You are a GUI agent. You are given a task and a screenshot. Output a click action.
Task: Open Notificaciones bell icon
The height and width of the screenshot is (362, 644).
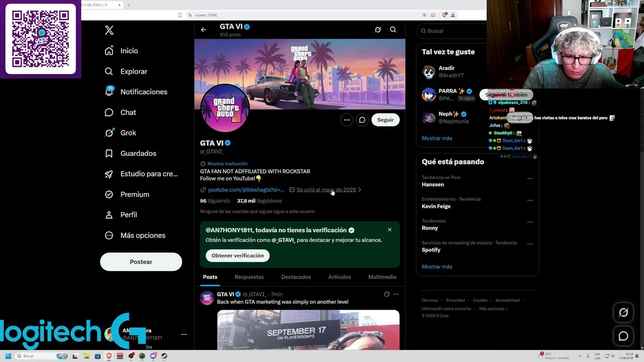109,92
